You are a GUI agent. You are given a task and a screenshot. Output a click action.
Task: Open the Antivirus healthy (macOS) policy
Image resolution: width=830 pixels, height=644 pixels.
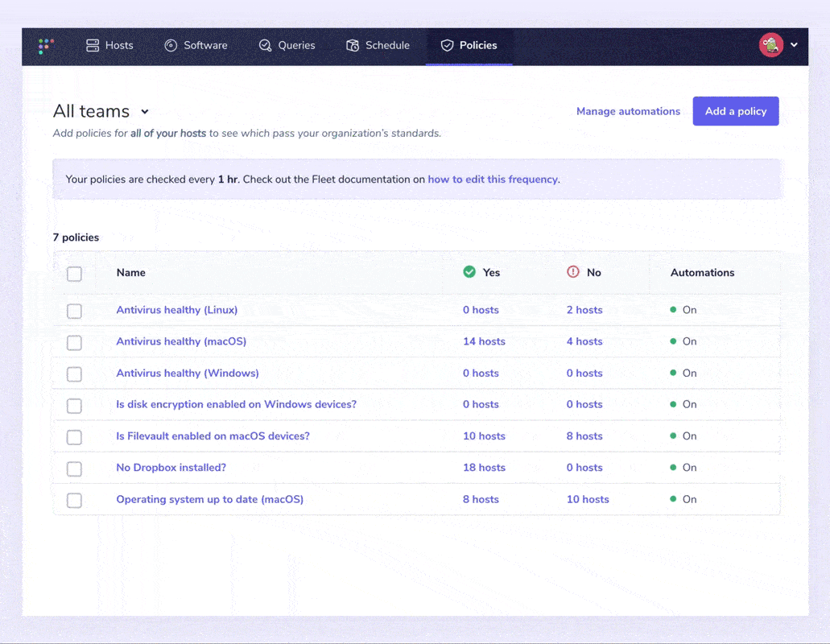181,341
